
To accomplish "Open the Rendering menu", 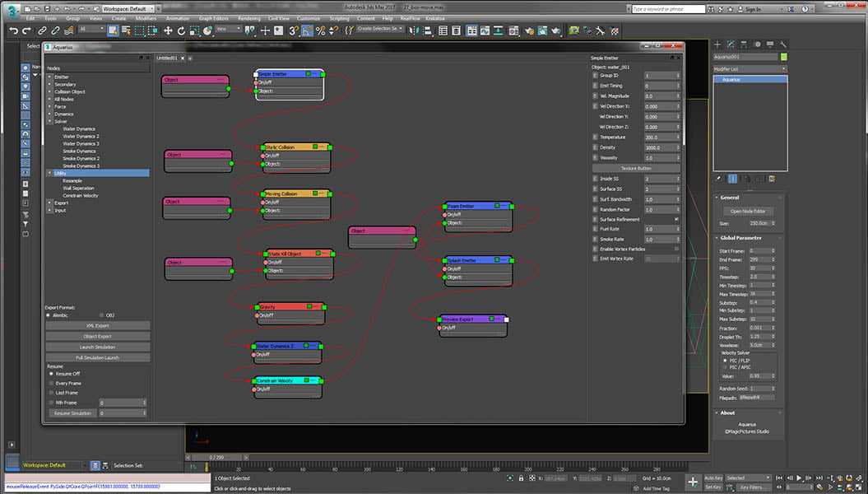I will 248,18.
